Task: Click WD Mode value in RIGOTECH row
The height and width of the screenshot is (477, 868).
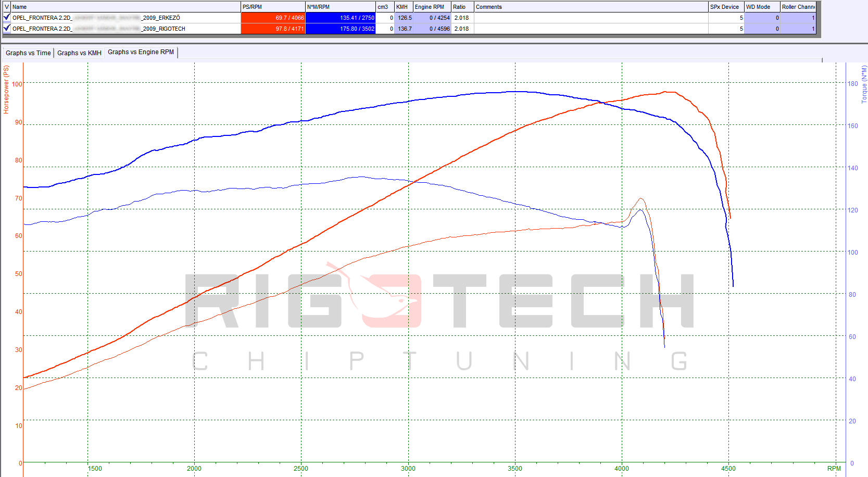Action: pos(762,29)
